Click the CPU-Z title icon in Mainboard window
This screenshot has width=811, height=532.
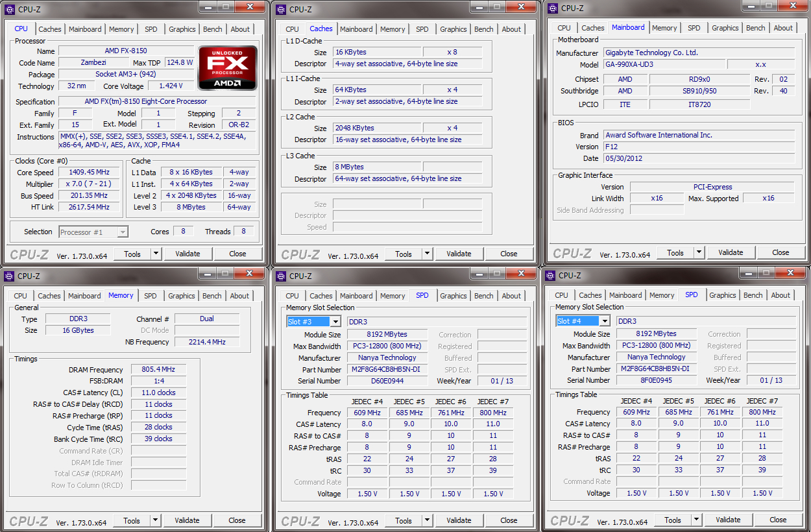(x=553, y=8)
